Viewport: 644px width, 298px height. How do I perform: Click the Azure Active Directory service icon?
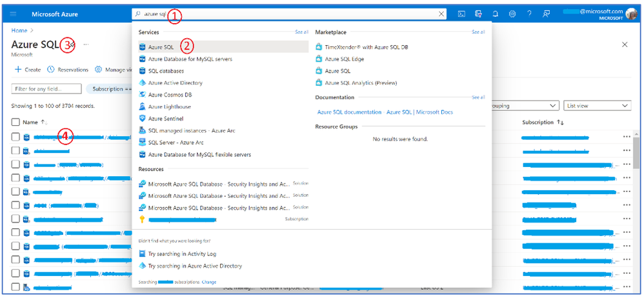(143, 83)
